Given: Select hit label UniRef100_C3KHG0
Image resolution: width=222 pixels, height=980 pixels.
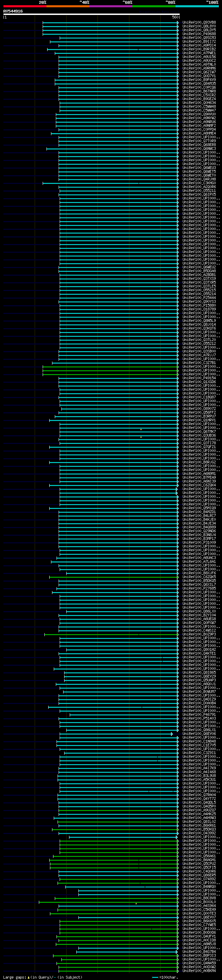Looking at the screenshot, I should 199,183.
